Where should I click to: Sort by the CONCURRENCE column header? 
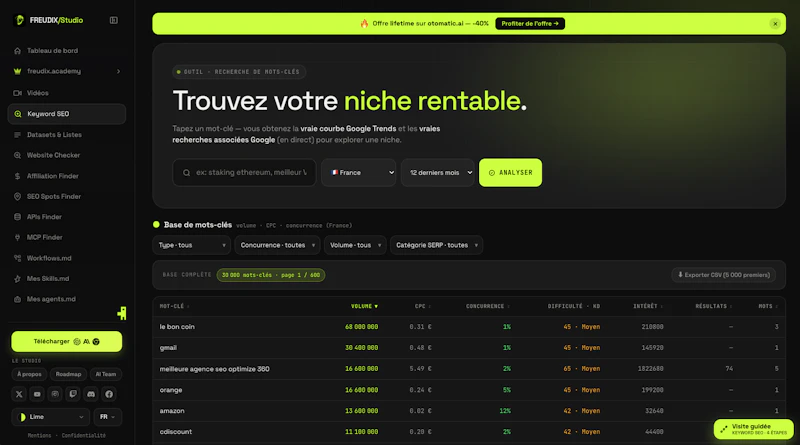click(x=488, y=306)
